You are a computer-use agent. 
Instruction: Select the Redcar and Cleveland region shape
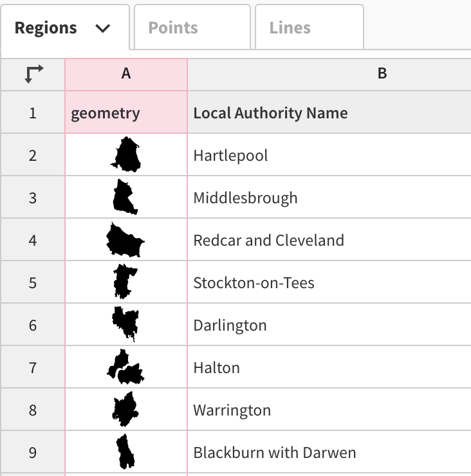[125, 240]
